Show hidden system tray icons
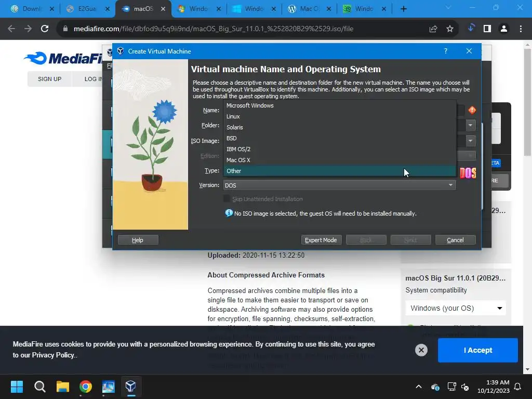The height and width of the screenshot is (399, 532). click(x=419, y=387)
